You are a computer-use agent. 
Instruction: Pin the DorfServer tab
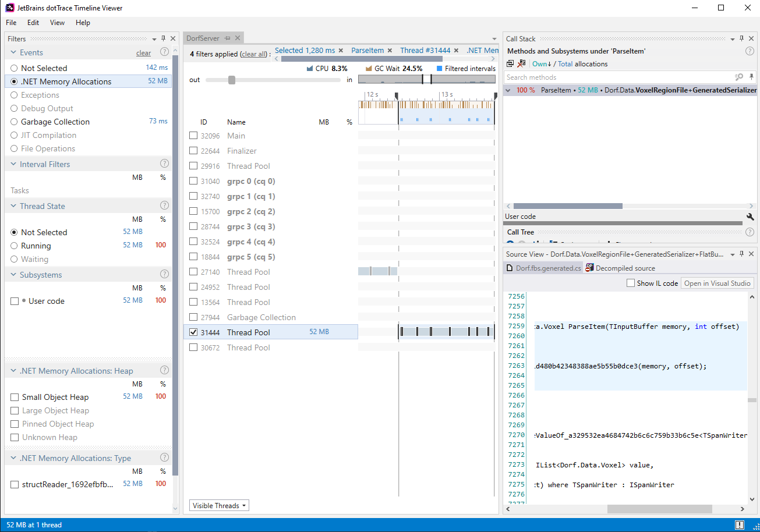227,38
